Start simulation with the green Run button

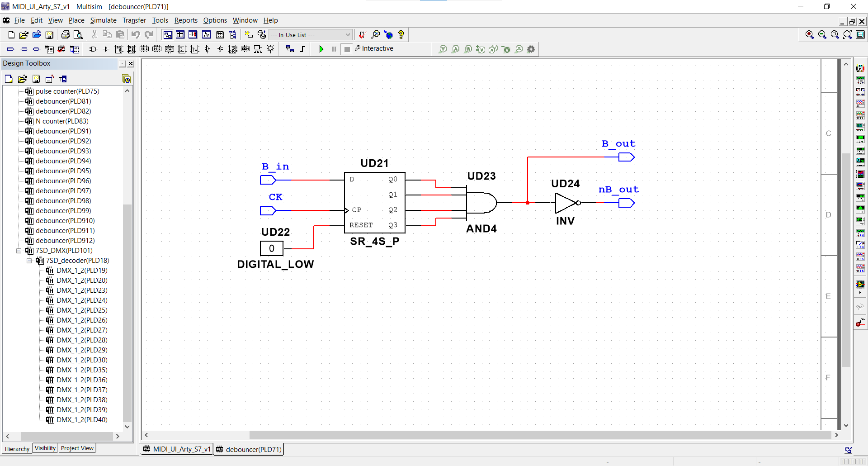point(321,49)
